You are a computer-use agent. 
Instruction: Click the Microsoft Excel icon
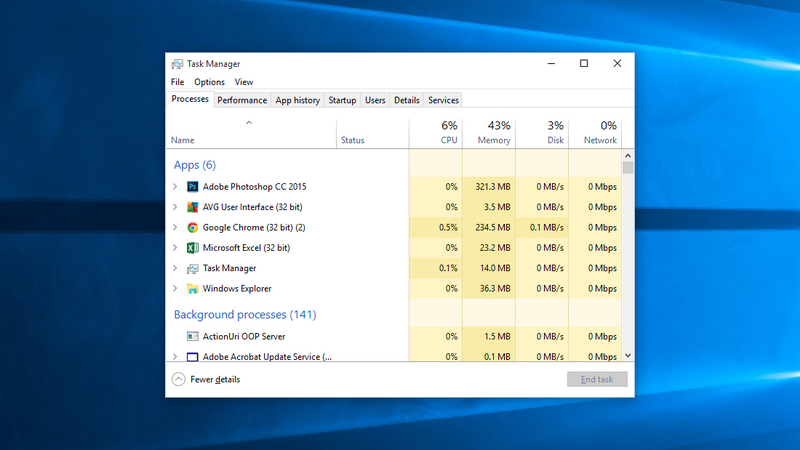click(192, 248)
